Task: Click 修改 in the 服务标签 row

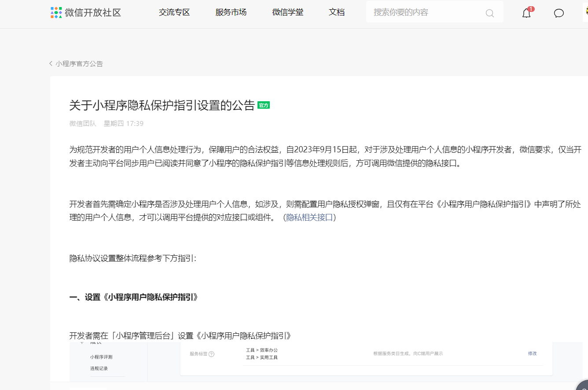Action: (x=533, y=353)
